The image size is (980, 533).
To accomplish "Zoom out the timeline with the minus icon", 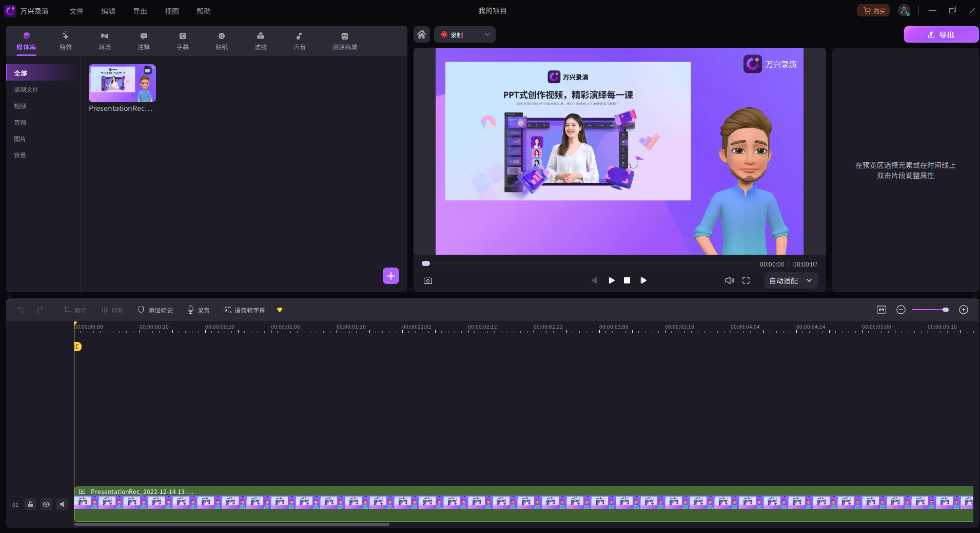I will (x=900, y=310).
